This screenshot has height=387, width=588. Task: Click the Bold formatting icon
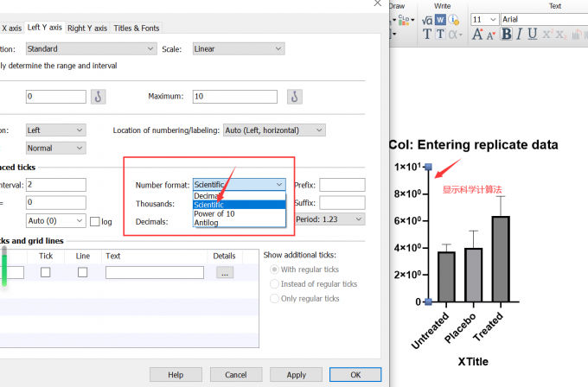(507, 35)
